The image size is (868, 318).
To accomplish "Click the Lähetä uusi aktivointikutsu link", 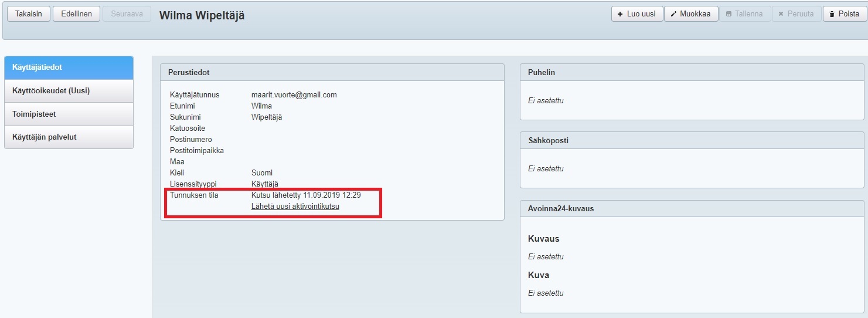I will tap(295, 207).
